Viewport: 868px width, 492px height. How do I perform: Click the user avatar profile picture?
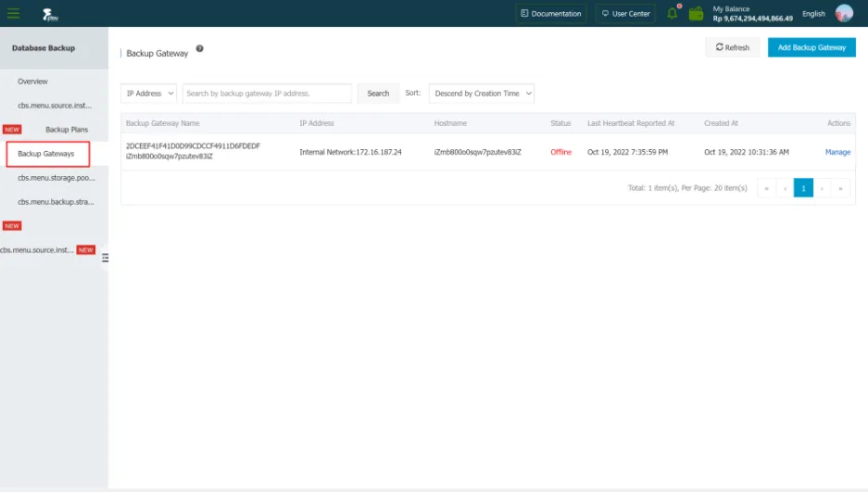pyautogui.click(x=844, y=13)
